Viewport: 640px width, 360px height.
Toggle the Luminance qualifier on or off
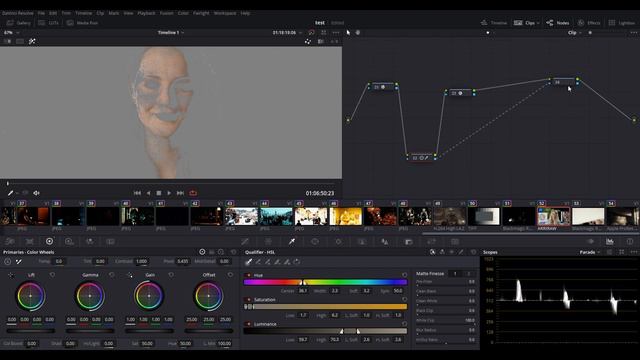(249, 324)
